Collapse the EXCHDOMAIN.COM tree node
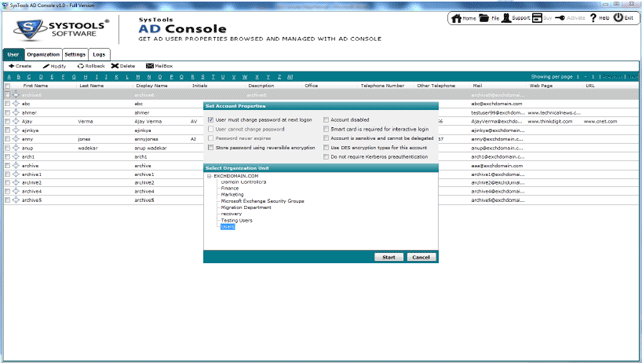Viewport: 642px width, 363px height. point(209,176)
